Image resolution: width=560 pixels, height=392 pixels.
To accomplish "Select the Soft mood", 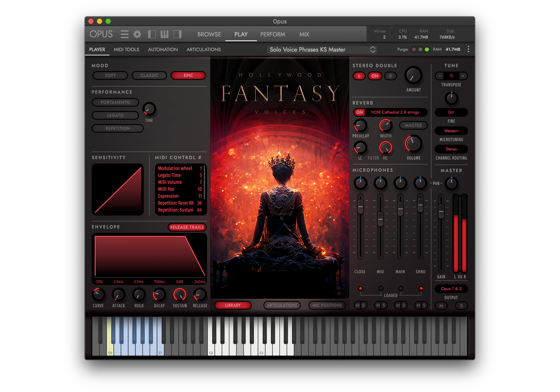I will tap(110, 76).
